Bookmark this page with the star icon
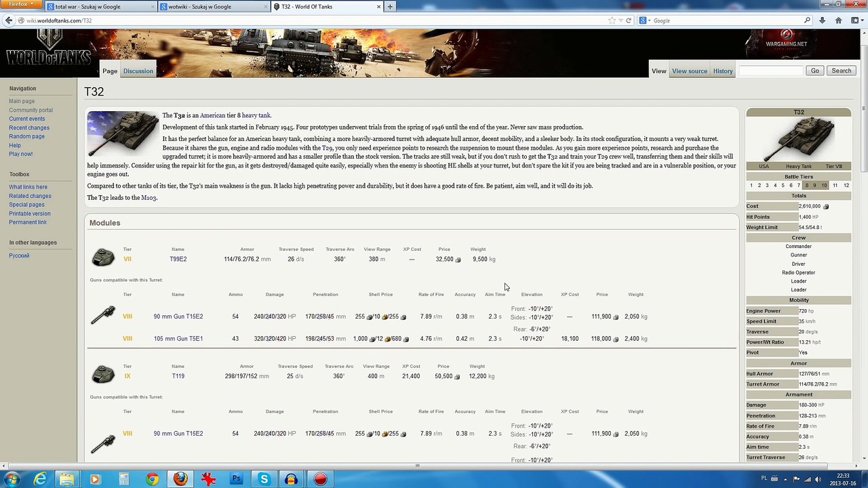Image resolution: width=868 pixels, height=488 pixels. (x=612, y=20)
